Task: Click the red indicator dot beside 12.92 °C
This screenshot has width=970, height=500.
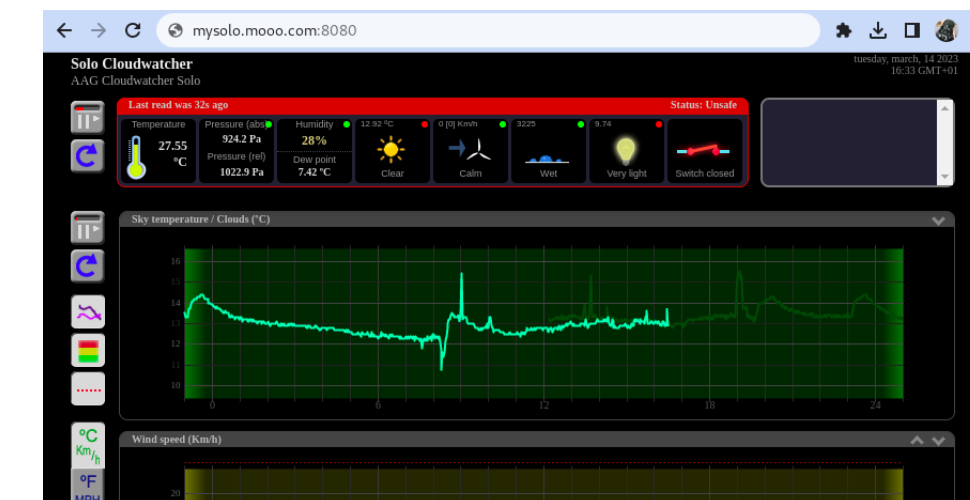Action: point(424,124)
